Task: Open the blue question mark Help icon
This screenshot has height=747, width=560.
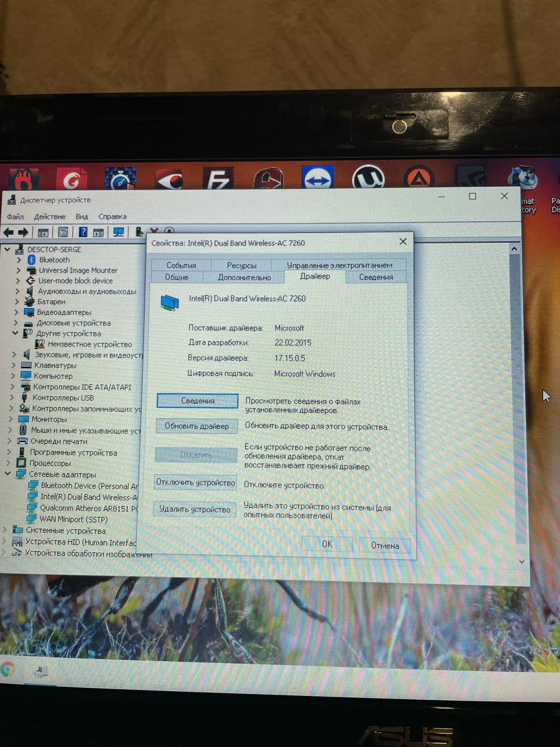Action: click(83, 232)
